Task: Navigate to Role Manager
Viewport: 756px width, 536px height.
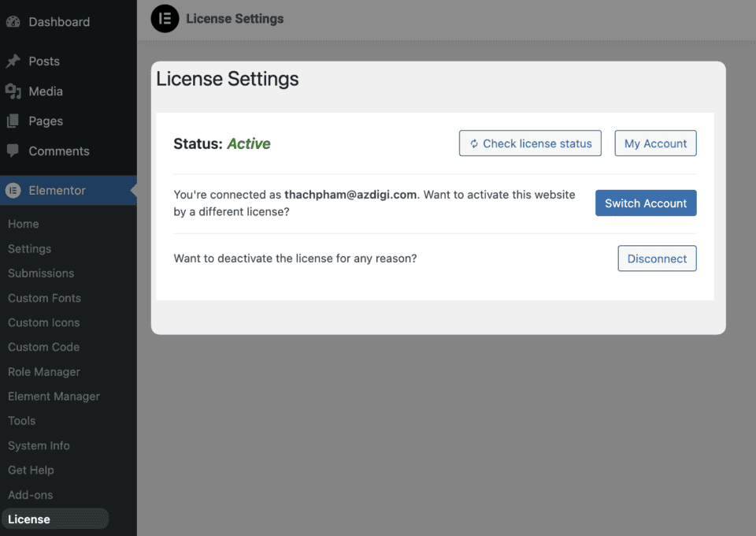Action: [44, 372]
